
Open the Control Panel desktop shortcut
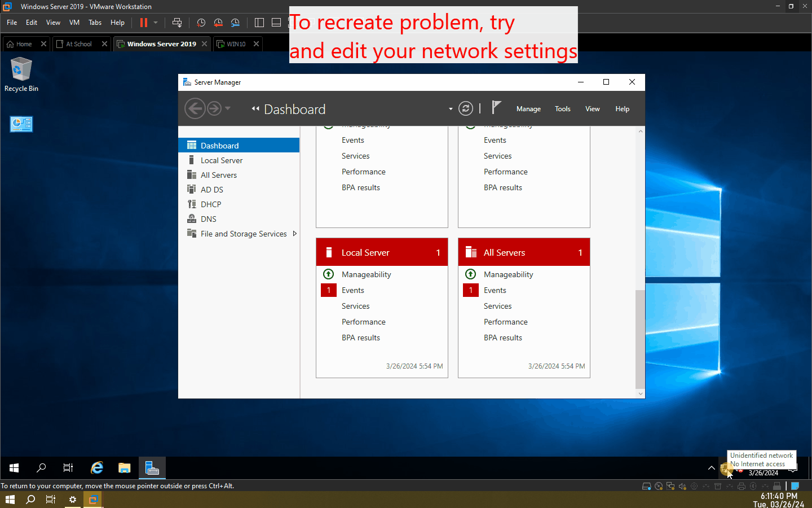[21, 124]
